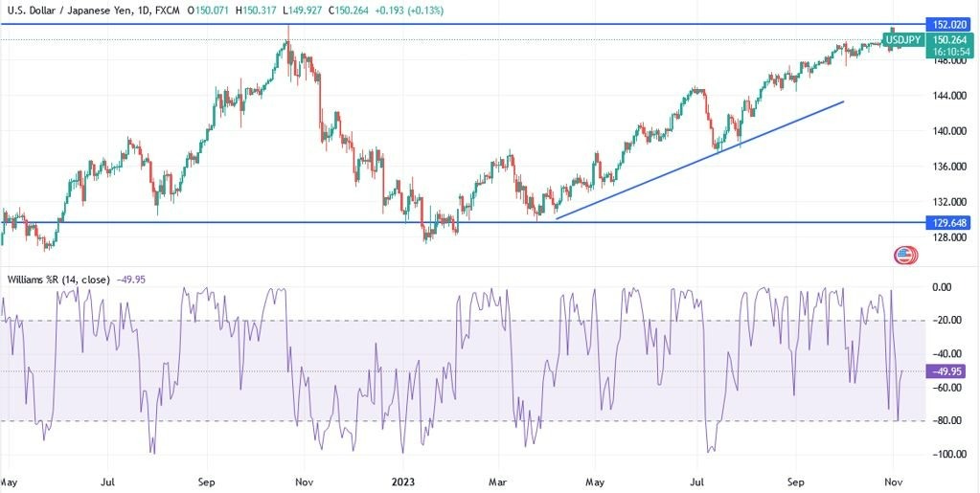The image size is (980, 493).
Task: Click the 128.000 price axis label
Action: 951,237
